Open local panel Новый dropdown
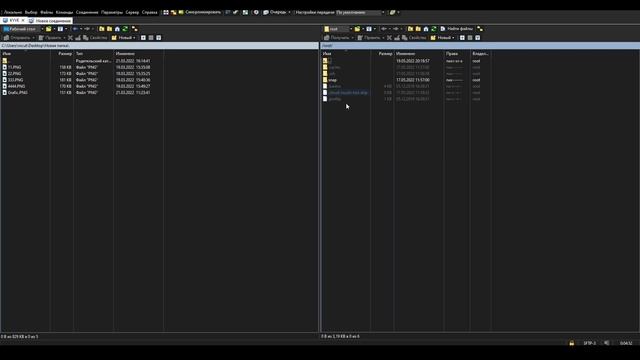 click(x=123, y=38)
